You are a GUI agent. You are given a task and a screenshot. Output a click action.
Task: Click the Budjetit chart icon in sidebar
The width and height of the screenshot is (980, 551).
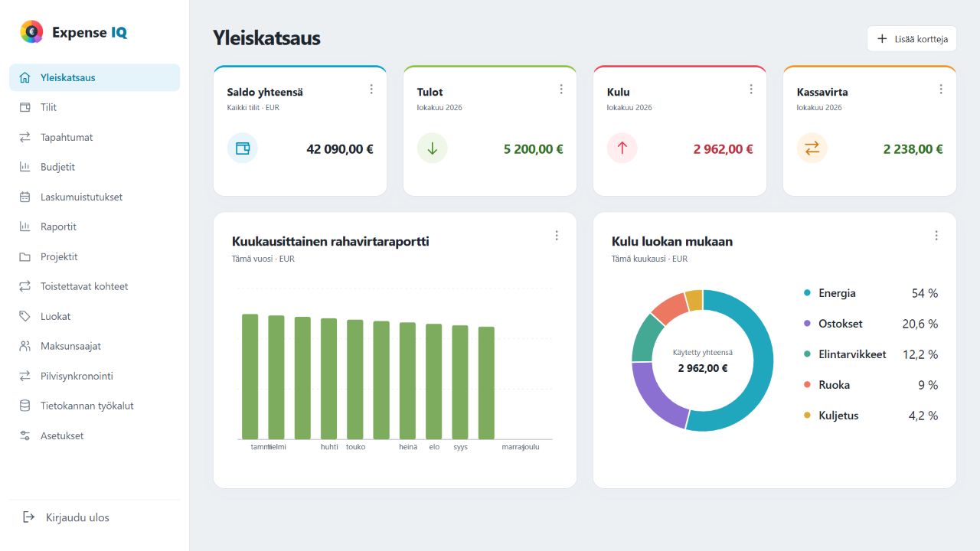25,167
